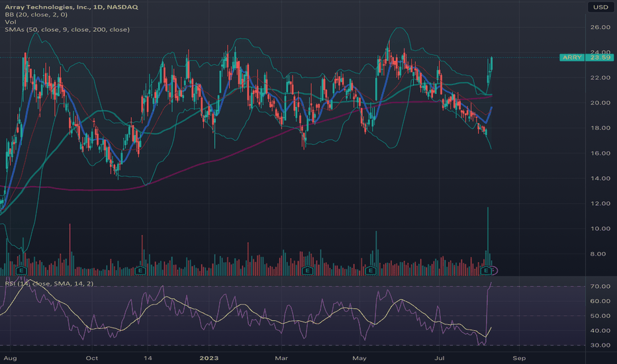Screen dimensions: 617x364
Task: Click the 26.00 price axis label
Action: 600,27
